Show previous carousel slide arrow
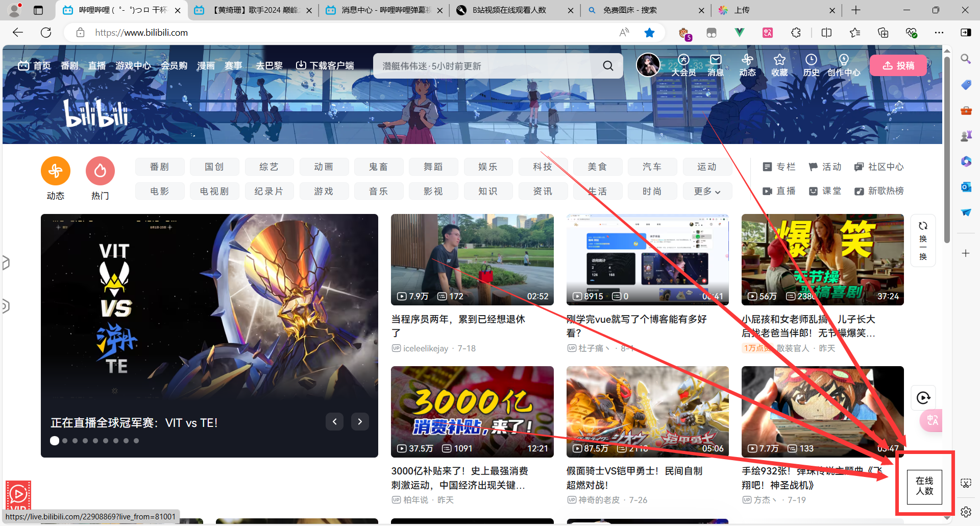The width and height of the screenshot is (980, 526). click(x=335, y=421)
